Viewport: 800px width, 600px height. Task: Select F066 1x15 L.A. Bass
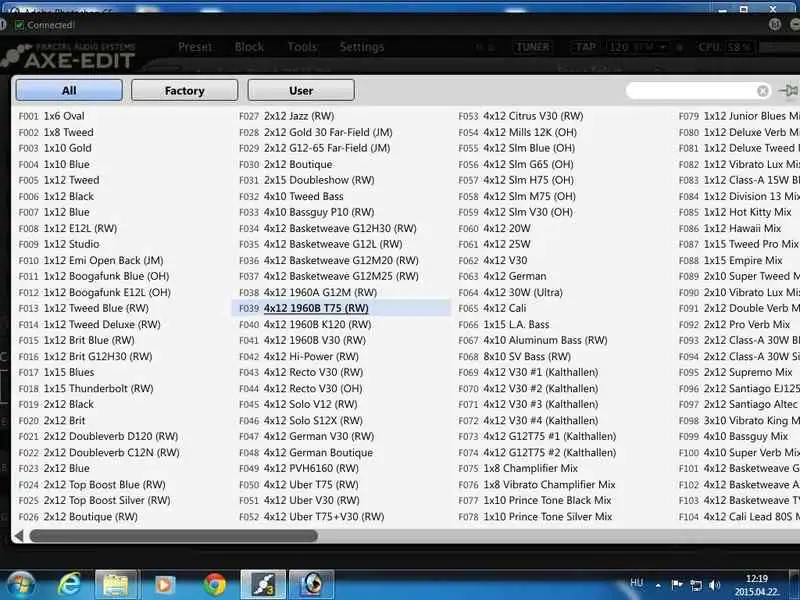504,324
